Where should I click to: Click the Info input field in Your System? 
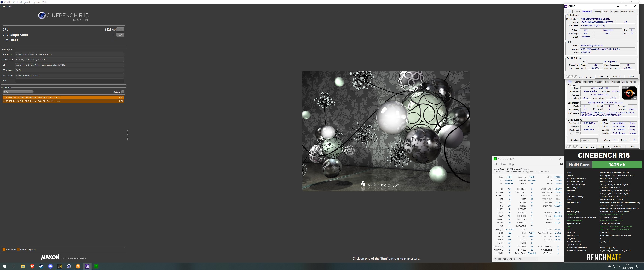pos(70,81)
